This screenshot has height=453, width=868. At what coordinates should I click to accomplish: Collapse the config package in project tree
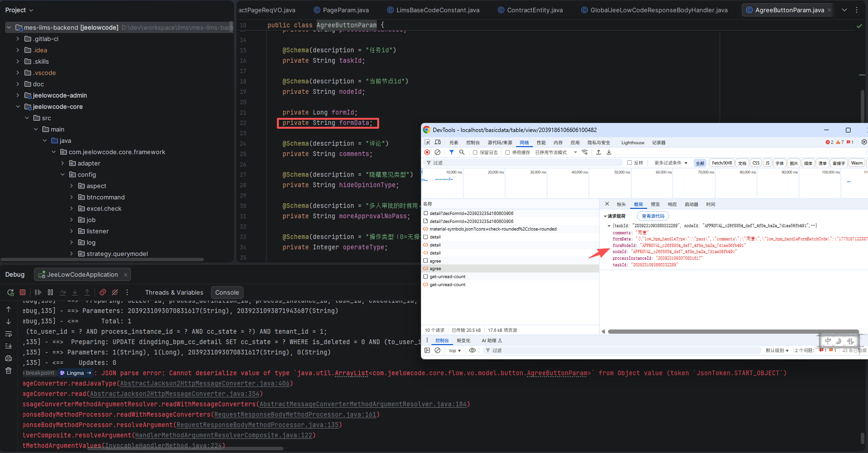click(63, 174)
